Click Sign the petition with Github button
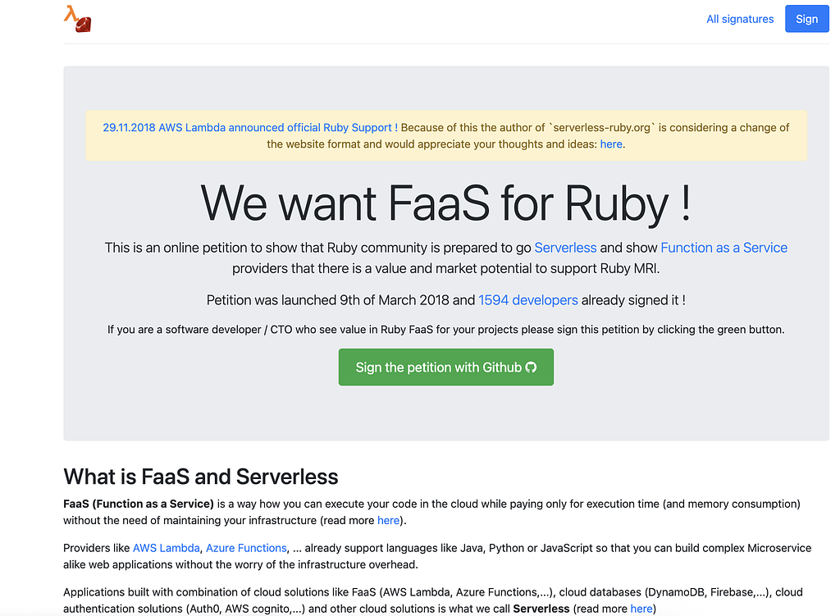840x616 pixels. tap(445, 367)
